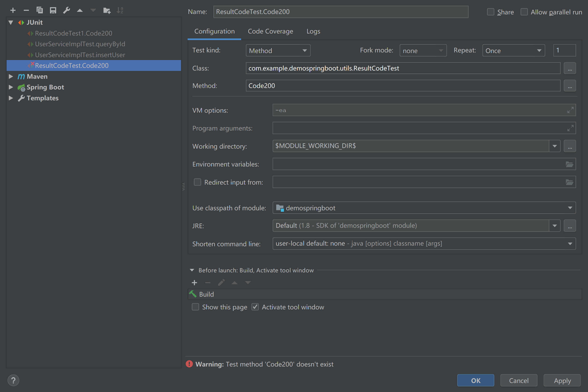Image resolution: width=588 pixels, height=392 pixels.
Task: Select UserServiceImplTest.queryById configuration
Action: pos(80,44)
